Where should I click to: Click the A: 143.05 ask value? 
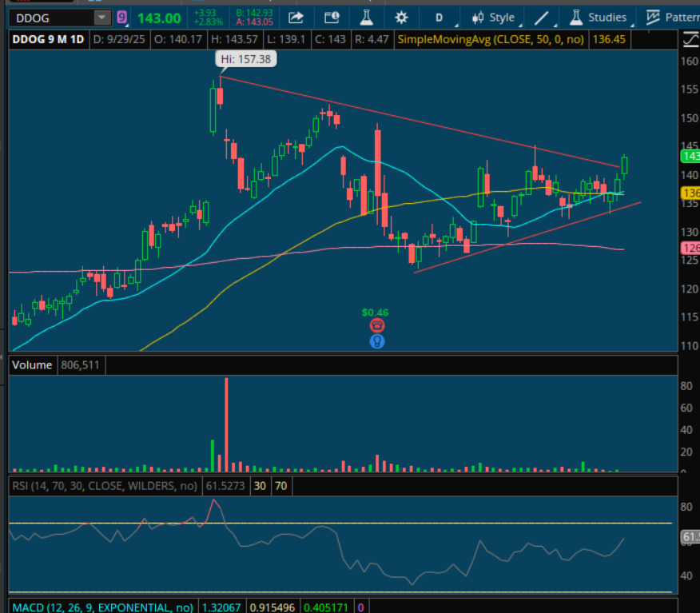point(254,22)
